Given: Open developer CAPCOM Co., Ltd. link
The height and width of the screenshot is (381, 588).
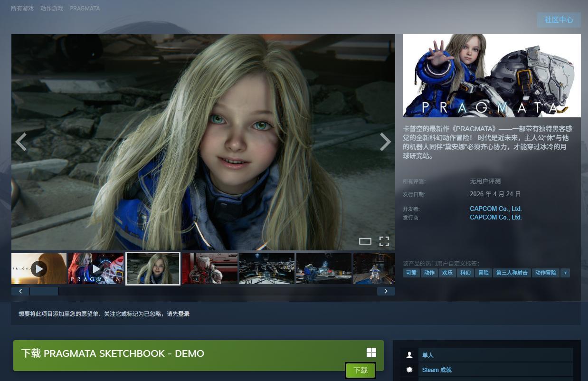Looking at the screenshot, I should click(x=495, y=209).
